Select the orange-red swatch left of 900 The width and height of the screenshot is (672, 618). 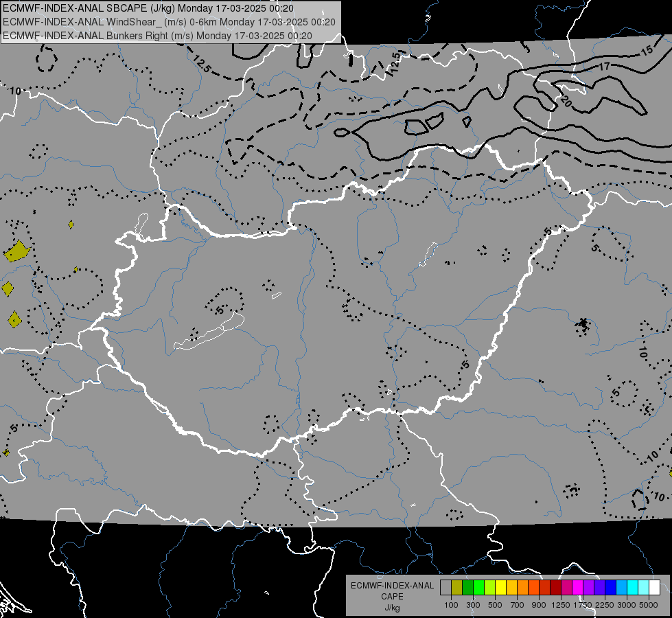[533, 587]
